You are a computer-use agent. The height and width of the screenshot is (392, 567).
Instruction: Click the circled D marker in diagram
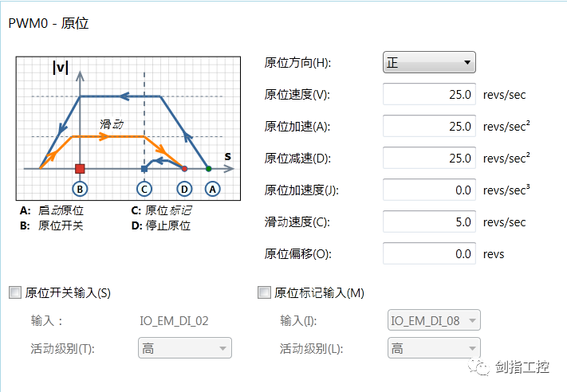pyautogui.click(x=184, y=189)
